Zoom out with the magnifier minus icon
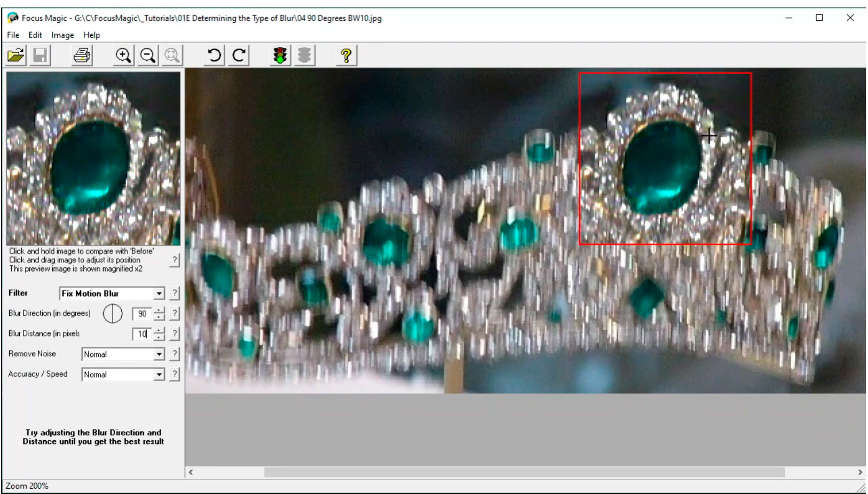The height and width of the screenshot is (494, 868). pos(148,55)
